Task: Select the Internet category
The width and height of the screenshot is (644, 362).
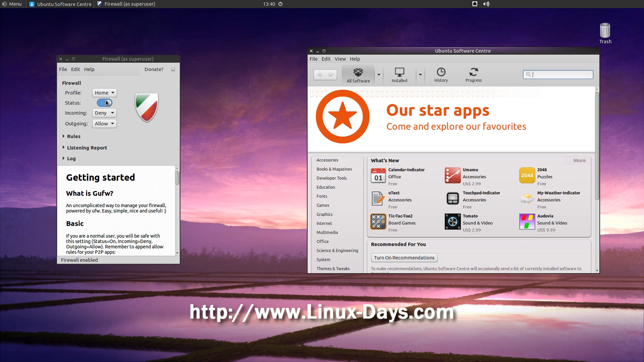Action: pyautogui.click(x=324, y=224)
